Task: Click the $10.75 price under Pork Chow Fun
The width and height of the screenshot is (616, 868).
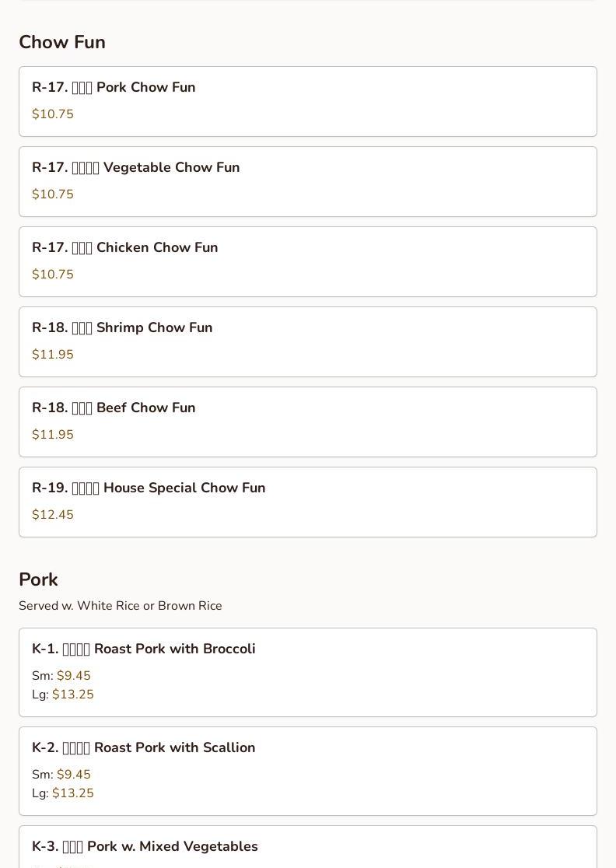Action: click(x=53, y=114)
